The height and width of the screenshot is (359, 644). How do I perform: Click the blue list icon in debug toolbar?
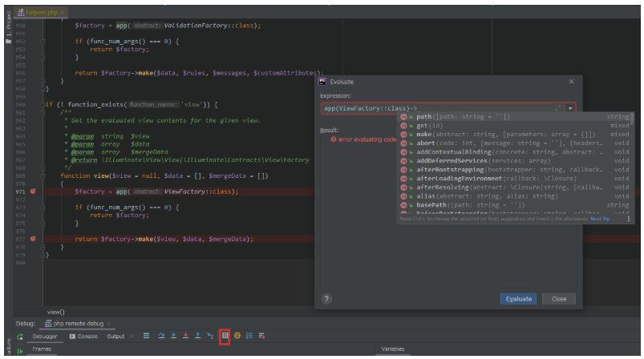click(x=249, y=336)
